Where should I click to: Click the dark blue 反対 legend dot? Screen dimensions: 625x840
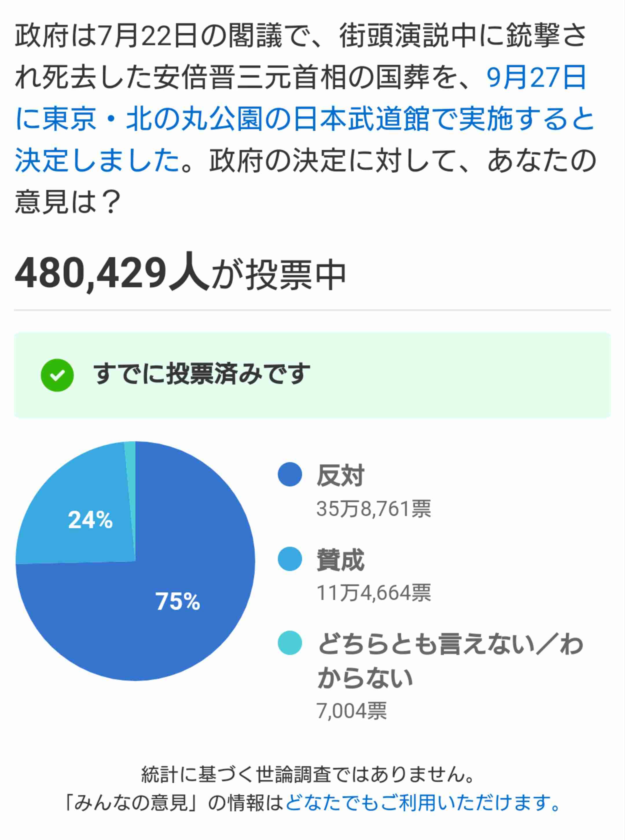click(x=290, y=474)
